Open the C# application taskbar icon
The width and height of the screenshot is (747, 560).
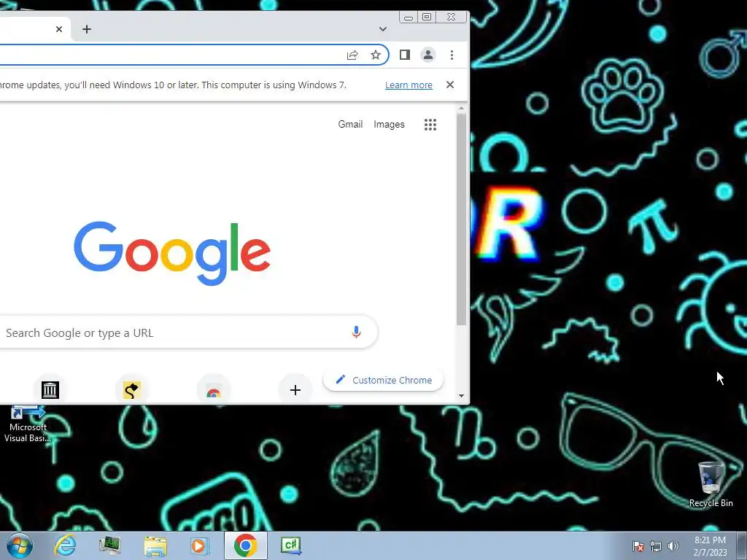click(x=290, y=545)
